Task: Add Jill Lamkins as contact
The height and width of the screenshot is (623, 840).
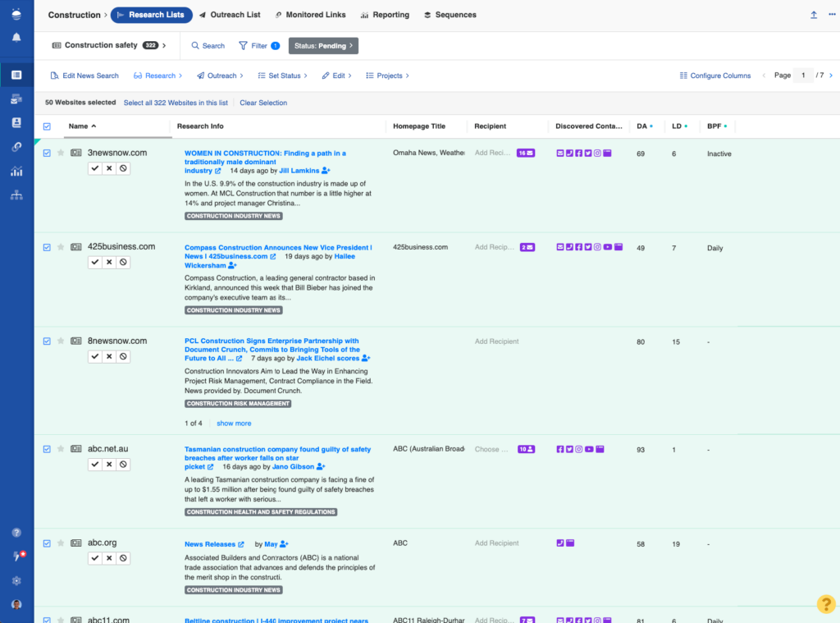Action: point(326,171)
